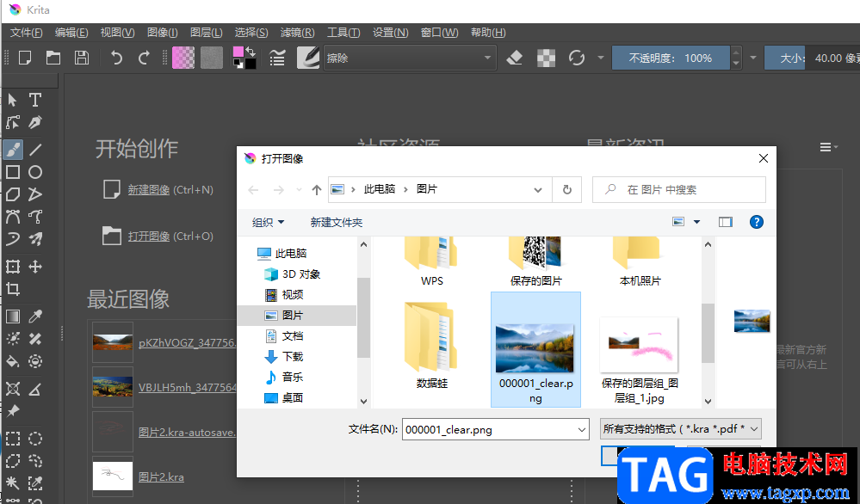Select the Gradient tool
Image resolution: width=860 pixels, height=504 pixels.
pos(13,317)
